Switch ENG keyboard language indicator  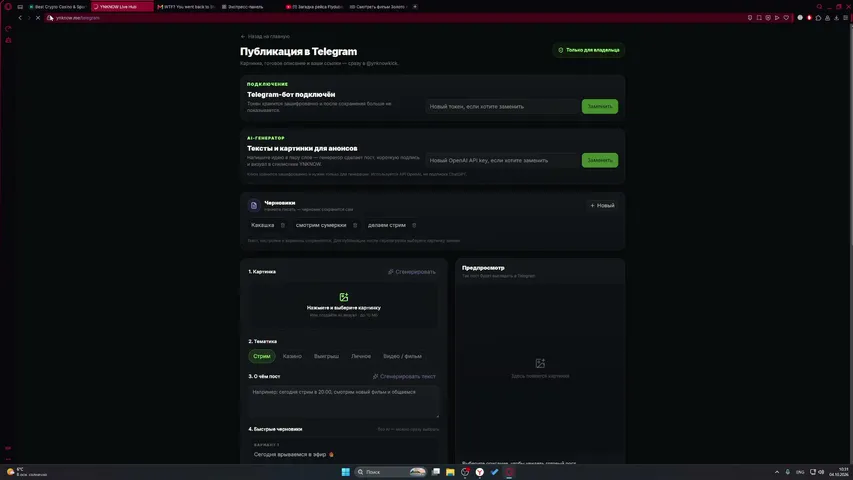pyautogui.click(x=800, y=472)
